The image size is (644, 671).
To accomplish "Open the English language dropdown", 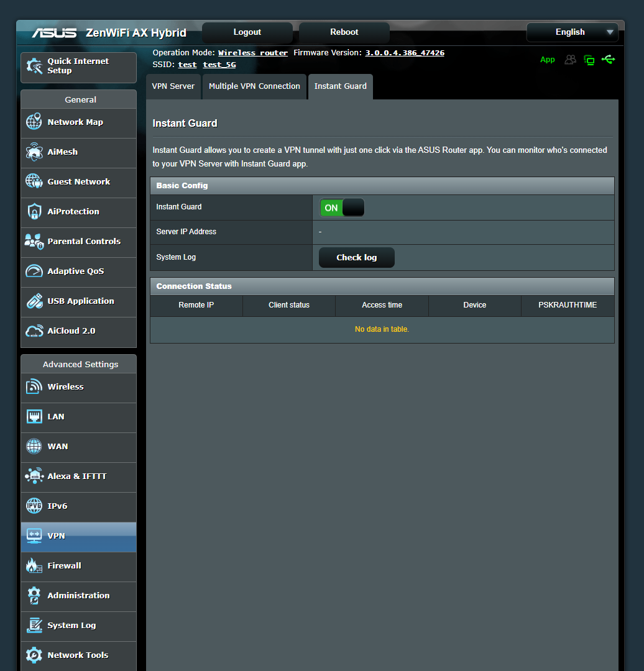I will (x=571, y=32).
